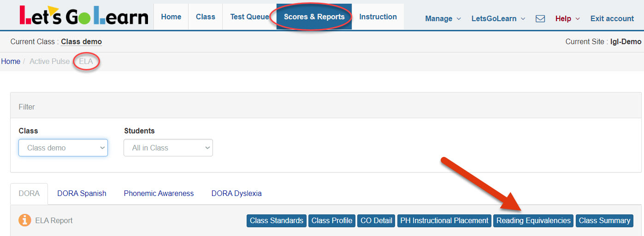Open Scores & Reports tab

click(314, 17)
